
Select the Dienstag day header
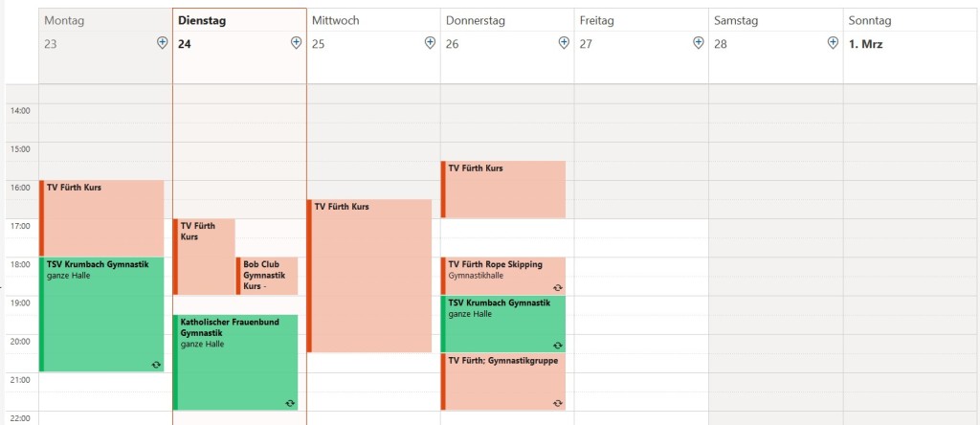point(208,20)
